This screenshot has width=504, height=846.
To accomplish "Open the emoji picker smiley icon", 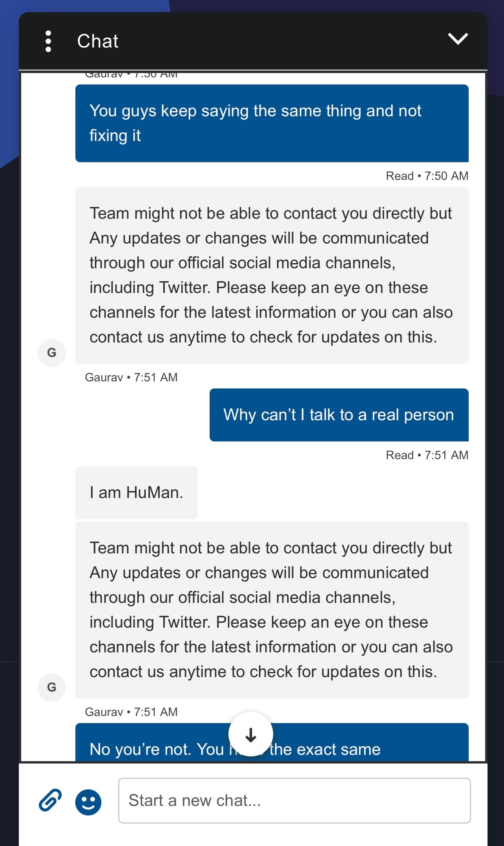I will pos(88,802).
